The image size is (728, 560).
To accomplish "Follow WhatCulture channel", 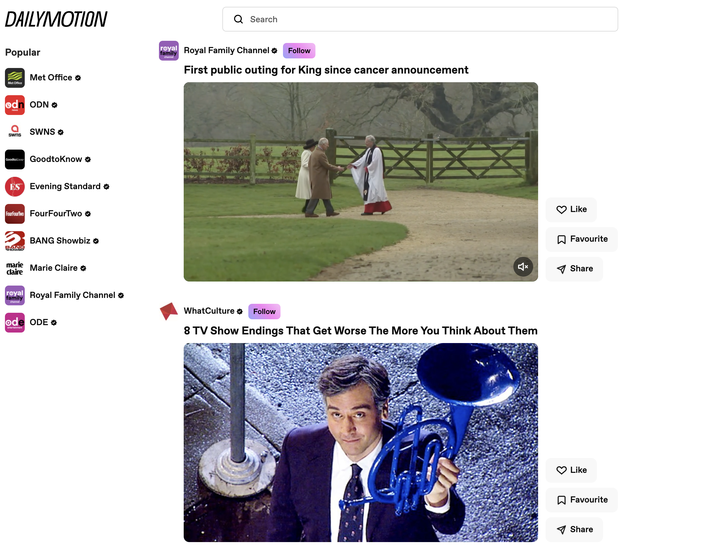I will click(264, 311).
